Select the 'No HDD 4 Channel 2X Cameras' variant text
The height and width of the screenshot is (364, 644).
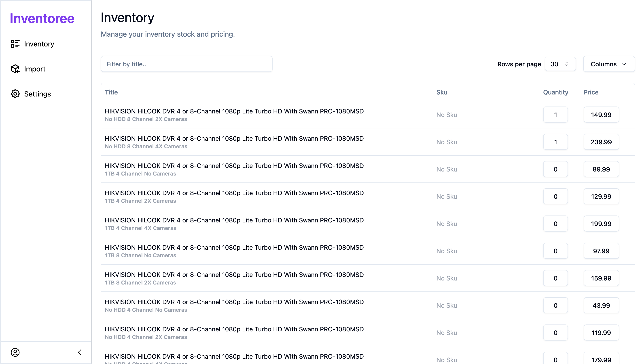click(x=146, y=337)
